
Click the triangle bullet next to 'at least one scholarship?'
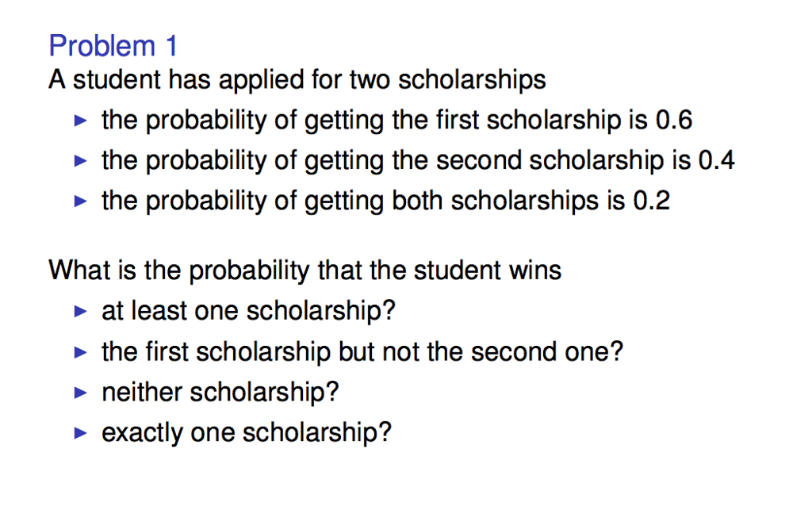(78, 312)
